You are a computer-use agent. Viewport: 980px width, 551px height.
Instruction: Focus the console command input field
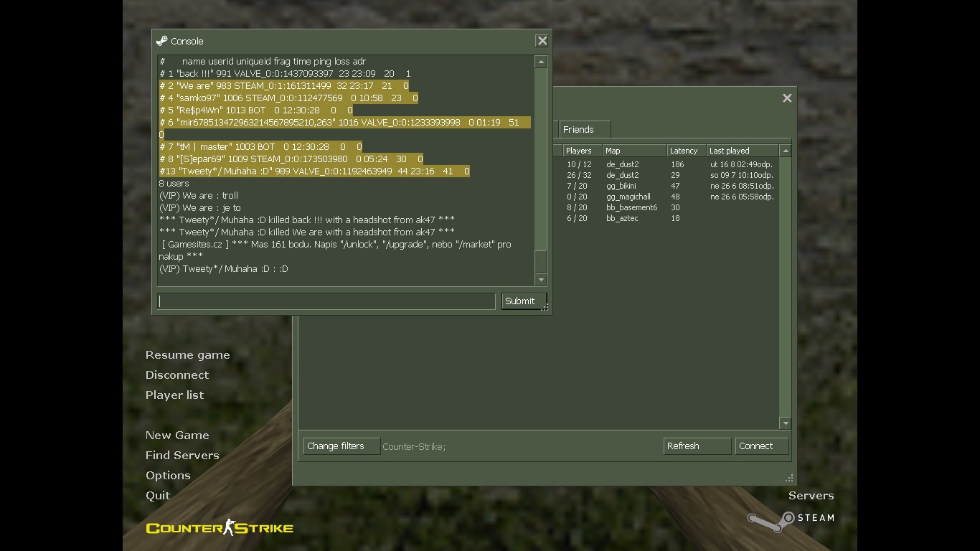[x=326, y=301]
